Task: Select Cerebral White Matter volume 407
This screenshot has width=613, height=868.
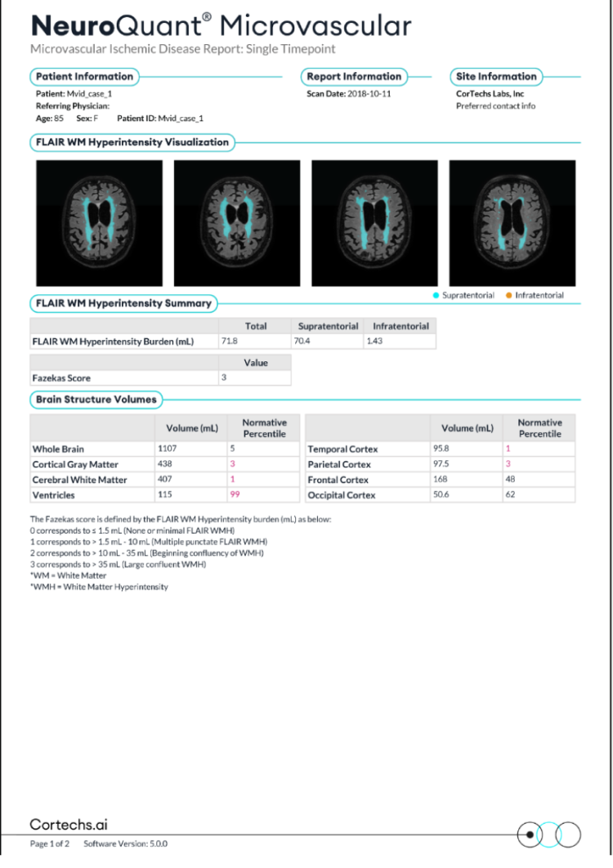Action: (x=165, y=480)
